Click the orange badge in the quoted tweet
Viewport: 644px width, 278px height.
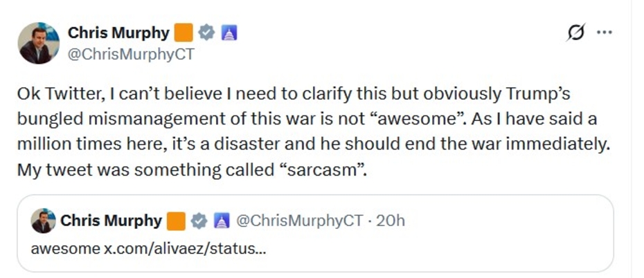coord(177,221)
